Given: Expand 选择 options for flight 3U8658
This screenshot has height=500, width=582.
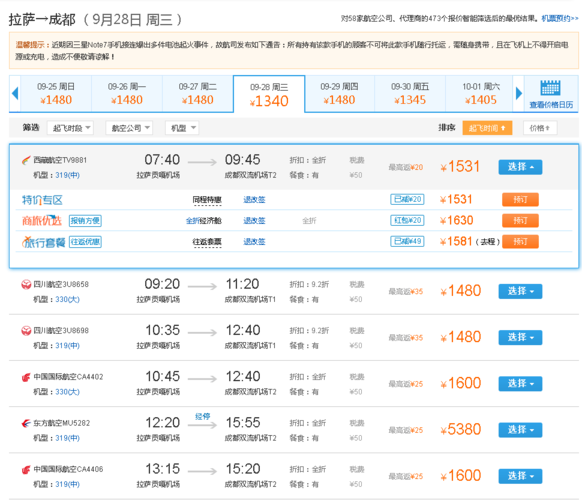Looking at the screenshot, I should point(520,291).
